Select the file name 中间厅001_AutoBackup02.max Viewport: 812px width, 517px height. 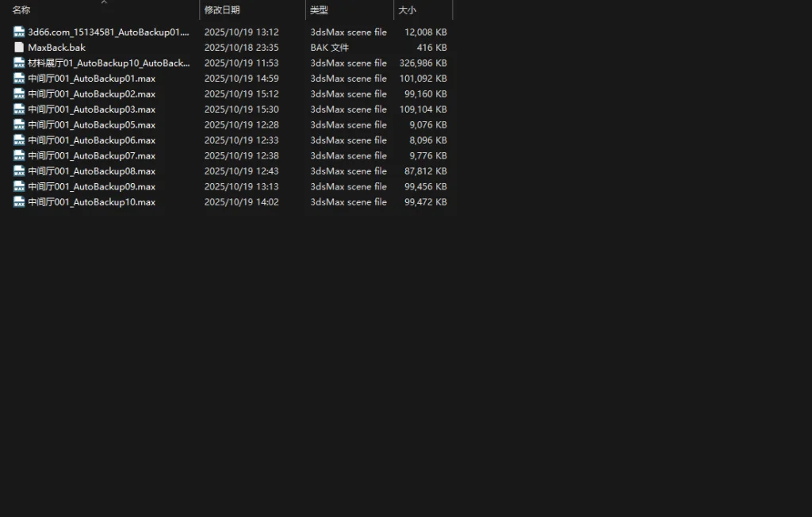91,94
